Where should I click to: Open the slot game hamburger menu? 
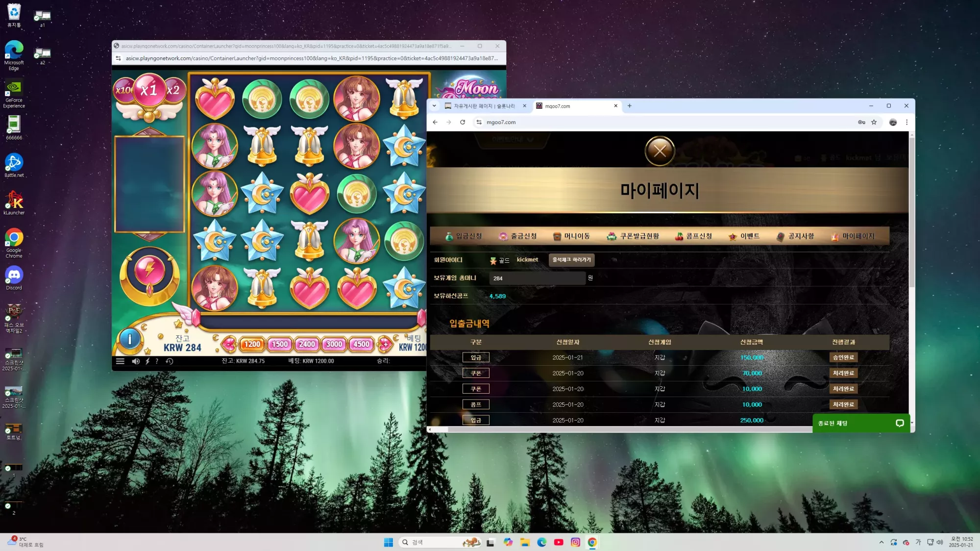click(x=120, y=361)
